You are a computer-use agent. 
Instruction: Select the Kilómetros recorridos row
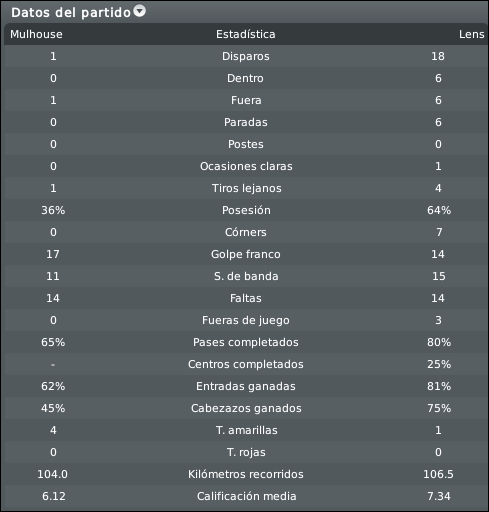click(x=246, y=474)
